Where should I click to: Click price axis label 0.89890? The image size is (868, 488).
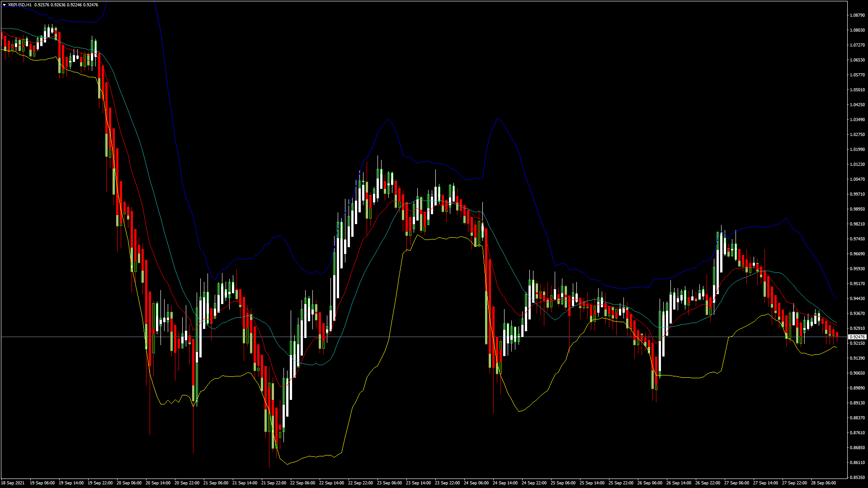click(857, 388)
